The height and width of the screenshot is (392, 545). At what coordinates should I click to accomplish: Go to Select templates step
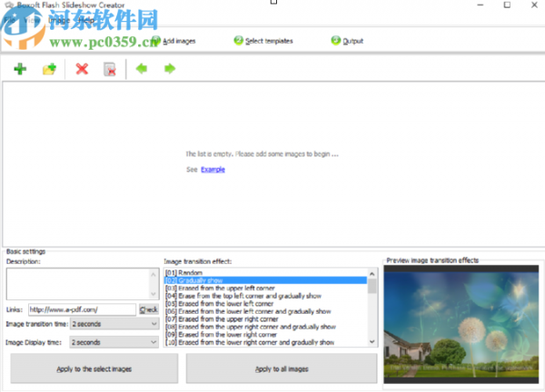tap(263, 41)
